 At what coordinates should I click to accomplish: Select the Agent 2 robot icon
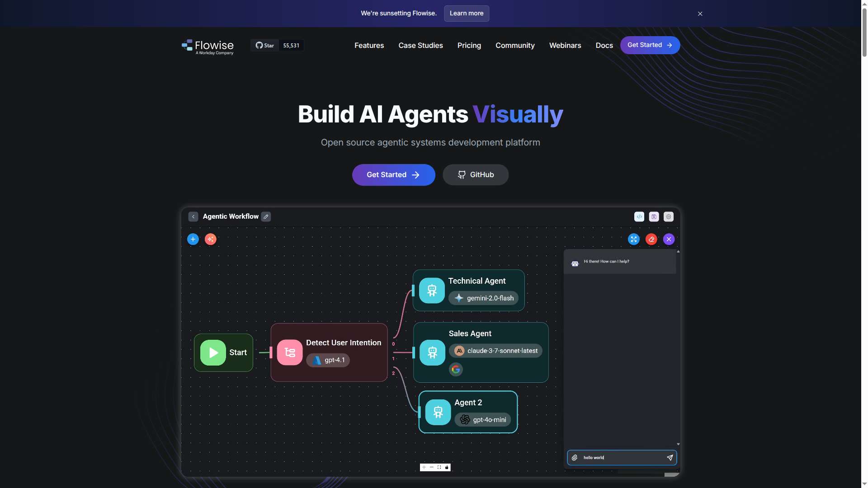pyautogui.click(x=438, y=412)
